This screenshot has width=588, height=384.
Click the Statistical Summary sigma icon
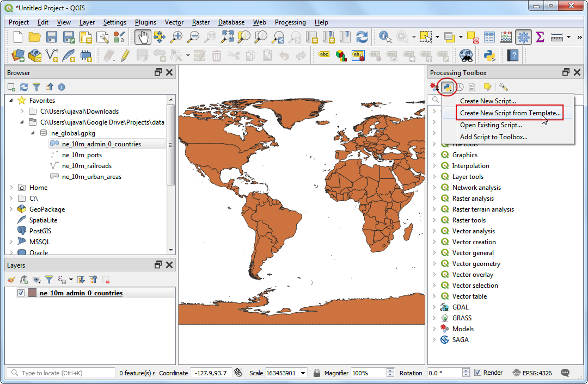(x=540, y=37)
